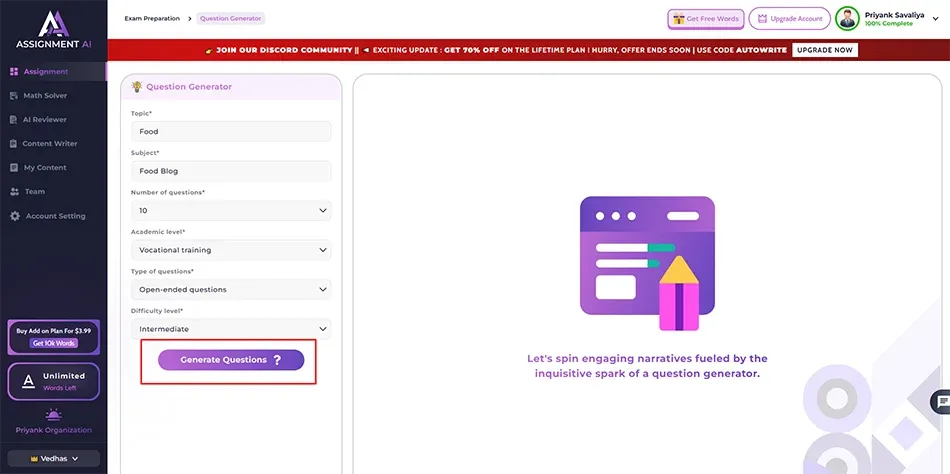Open the Type of questions dropdown
The image size is (950, 474).
[x=231, y=289]
